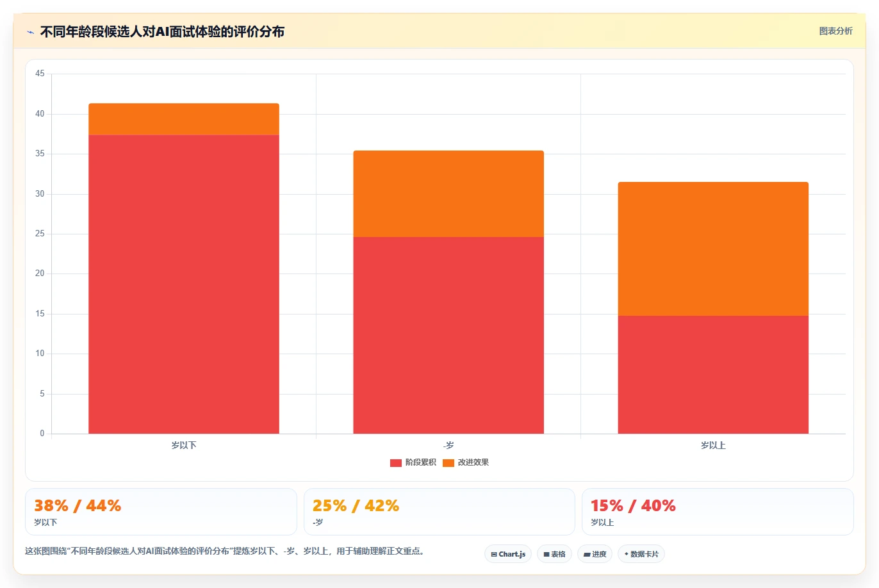This screenshot has width=879, height=588.
Task: Click the 改进效果 legend label
Action: (473, 462)
